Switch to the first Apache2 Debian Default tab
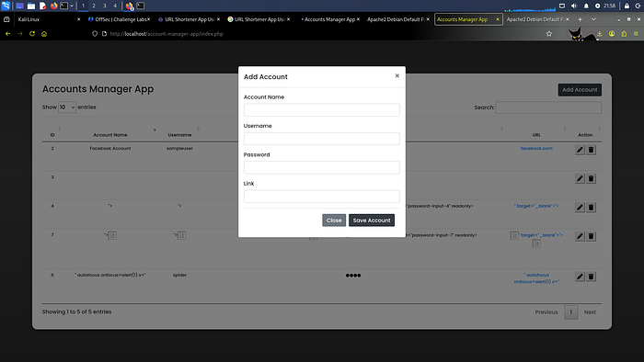This screenshot has height=362, width=644. tap(398, 19)
